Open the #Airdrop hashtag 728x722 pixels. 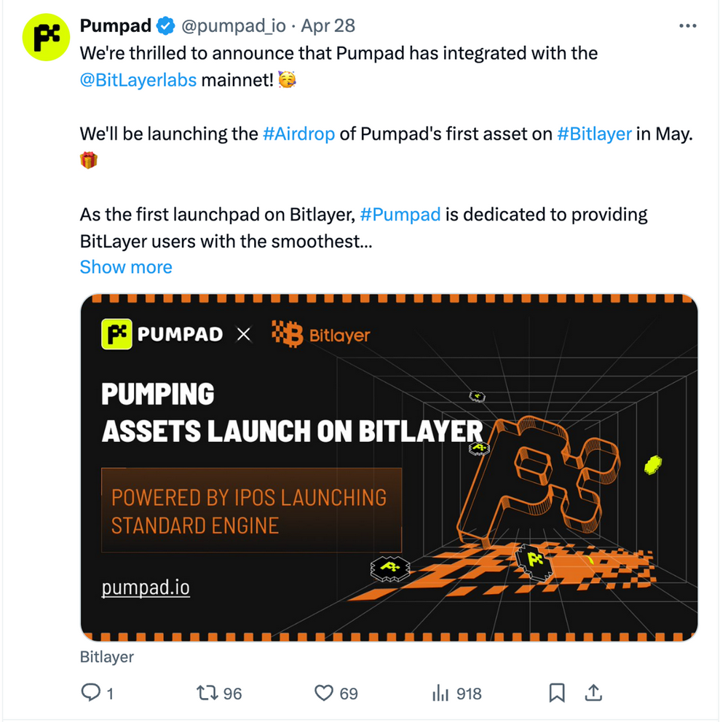[x=298, y=134]
